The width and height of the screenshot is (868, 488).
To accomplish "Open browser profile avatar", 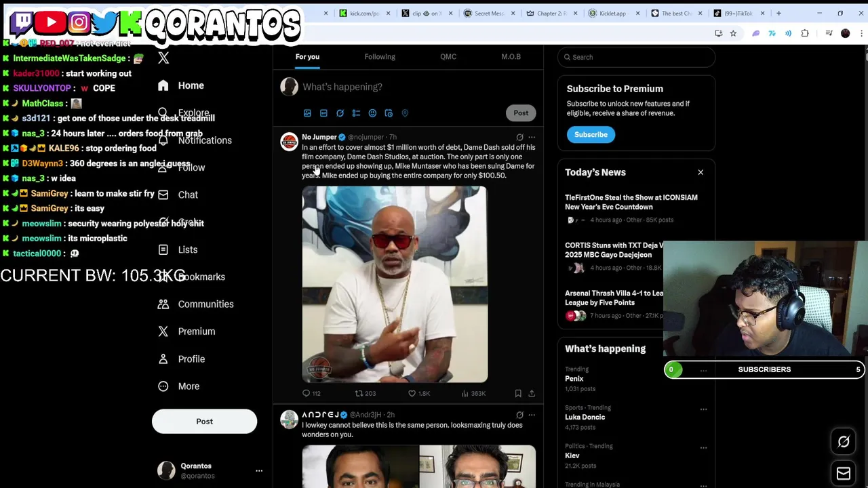I will (845, 33).
